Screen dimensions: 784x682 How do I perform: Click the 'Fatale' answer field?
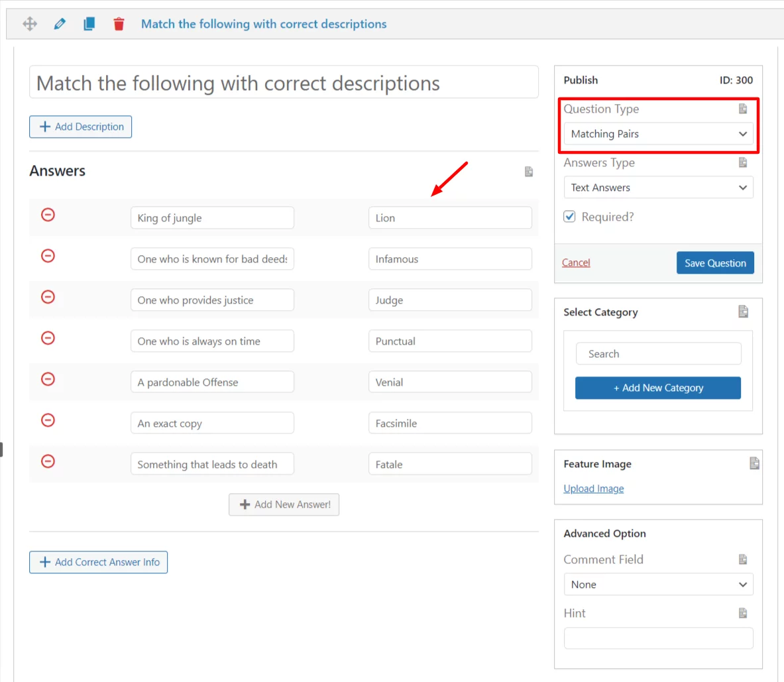(x=450, y=464)
